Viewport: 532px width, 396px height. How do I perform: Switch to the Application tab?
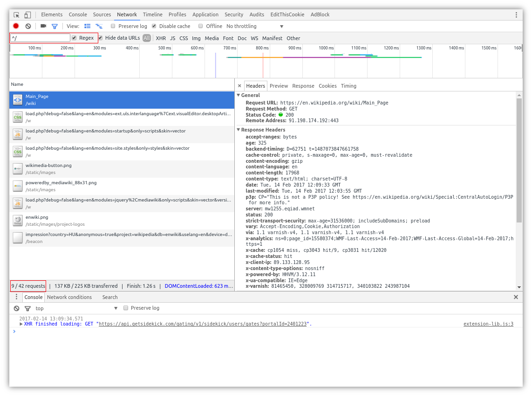pos(205,14)
